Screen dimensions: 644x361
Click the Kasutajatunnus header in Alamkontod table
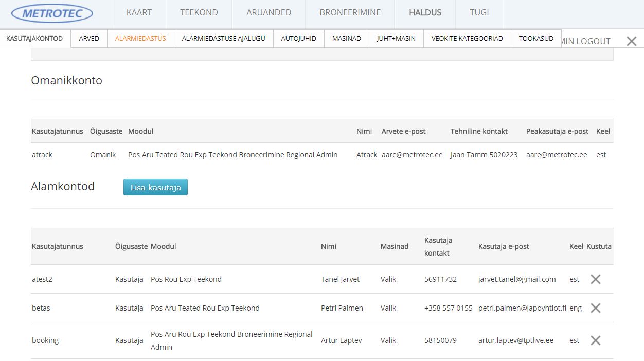tap(58, 246)
